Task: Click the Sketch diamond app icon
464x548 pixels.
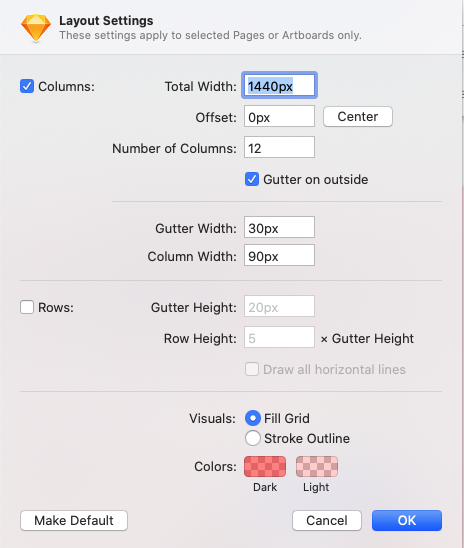Action: point(36,28)
